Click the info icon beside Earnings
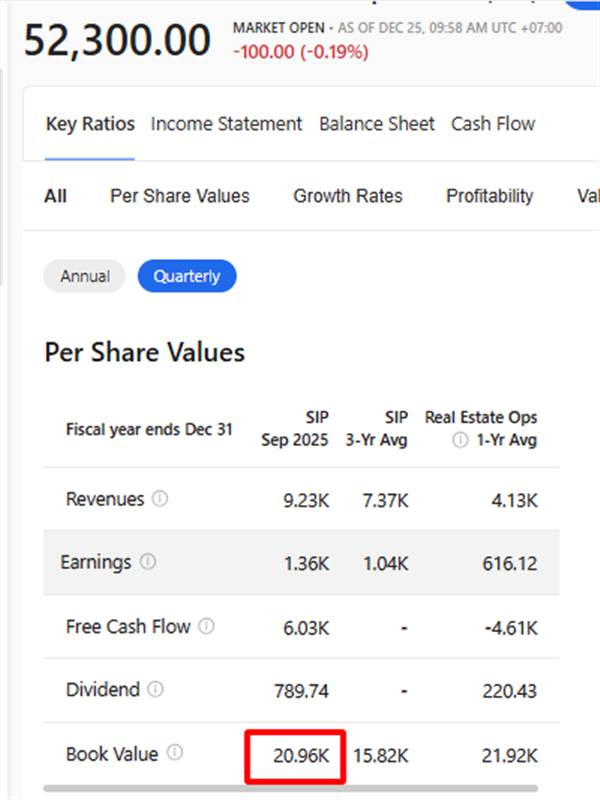The width and height of the screenshot is (600, 800). (148, 562)
